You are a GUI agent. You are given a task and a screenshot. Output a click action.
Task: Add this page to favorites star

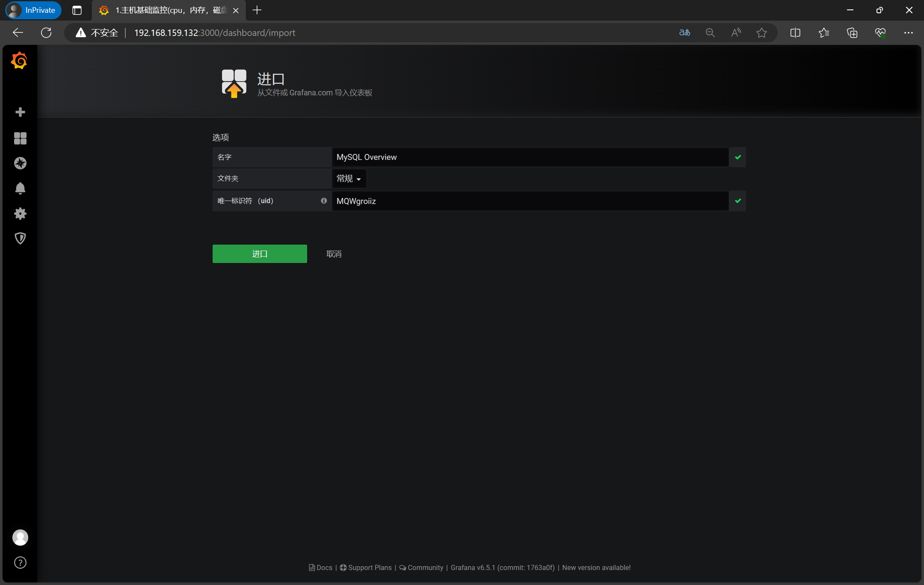761,33
